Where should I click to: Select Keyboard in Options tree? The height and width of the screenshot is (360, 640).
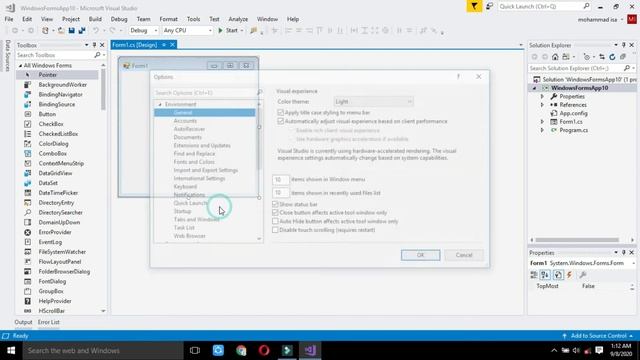pos(185,187)
